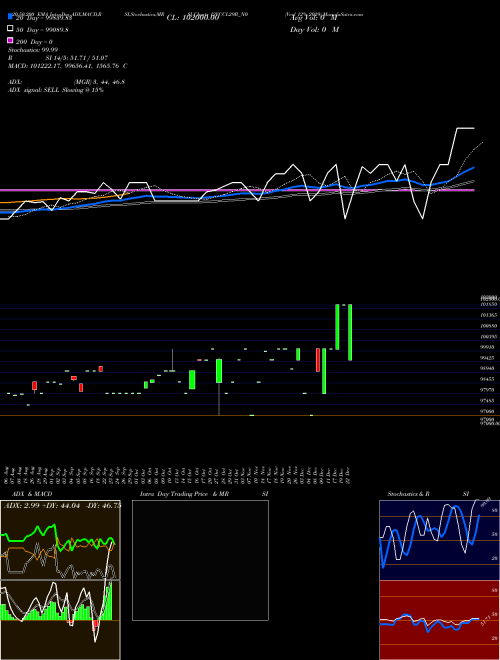The width and height of the screenshot is (500, 660).
Task: Click the magenta 200 Day EMA legend swatch
Action: click(10, 41)
